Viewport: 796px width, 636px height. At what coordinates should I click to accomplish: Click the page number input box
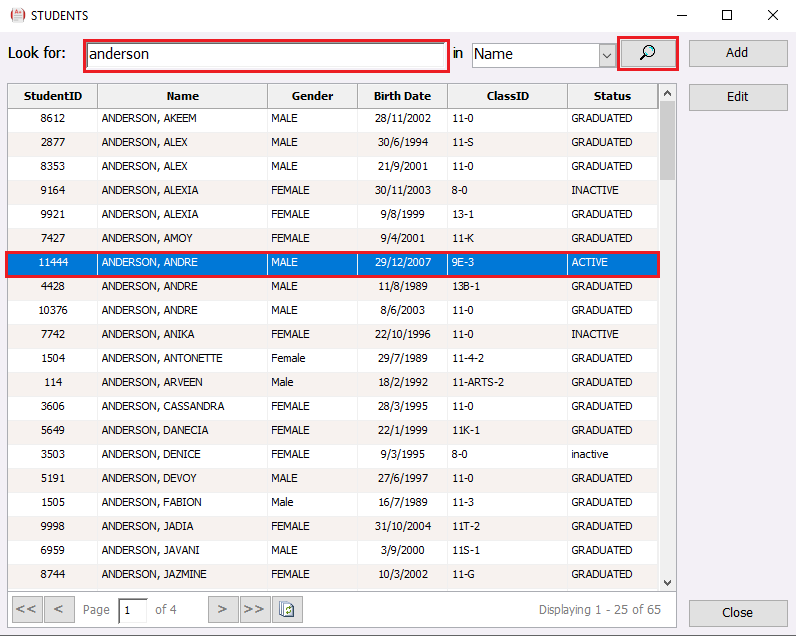pos(133,610)
